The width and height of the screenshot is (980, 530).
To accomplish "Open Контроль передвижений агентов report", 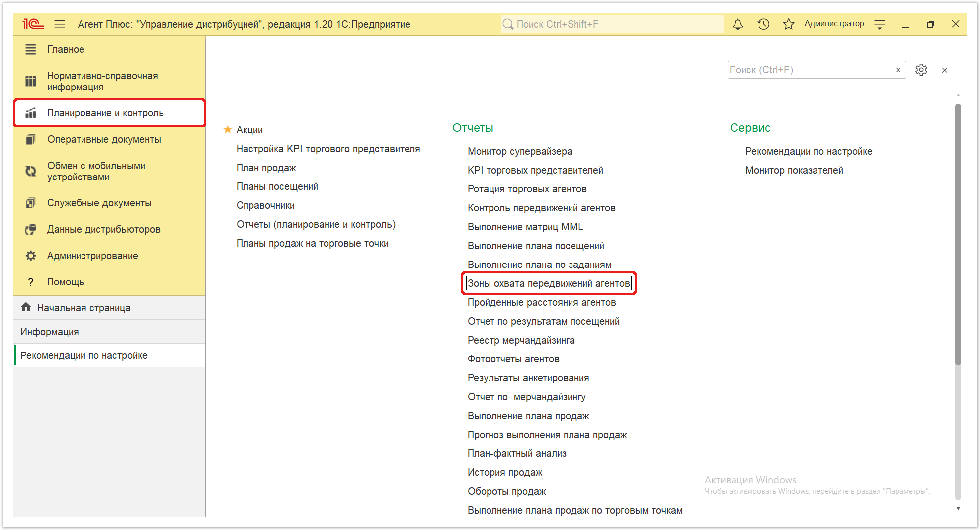I will tap(542, 208).
